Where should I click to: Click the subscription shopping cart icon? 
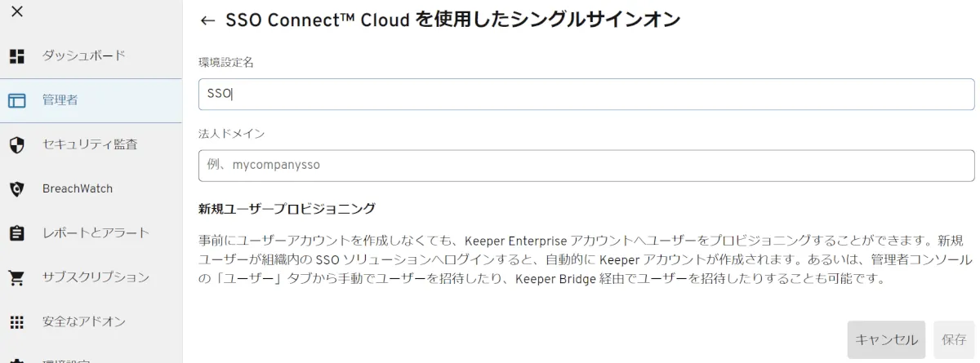(16, 277)
